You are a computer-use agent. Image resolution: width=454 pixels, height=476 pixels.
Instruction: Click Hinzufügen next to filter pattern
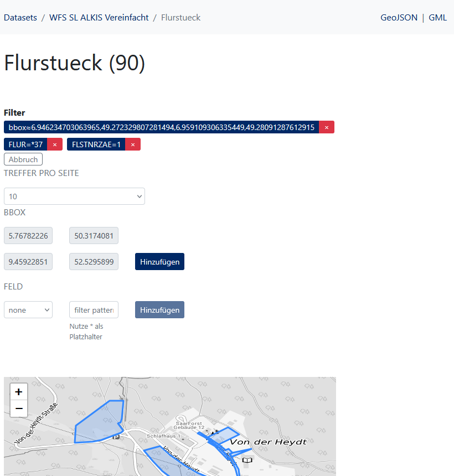click(159, 310)
